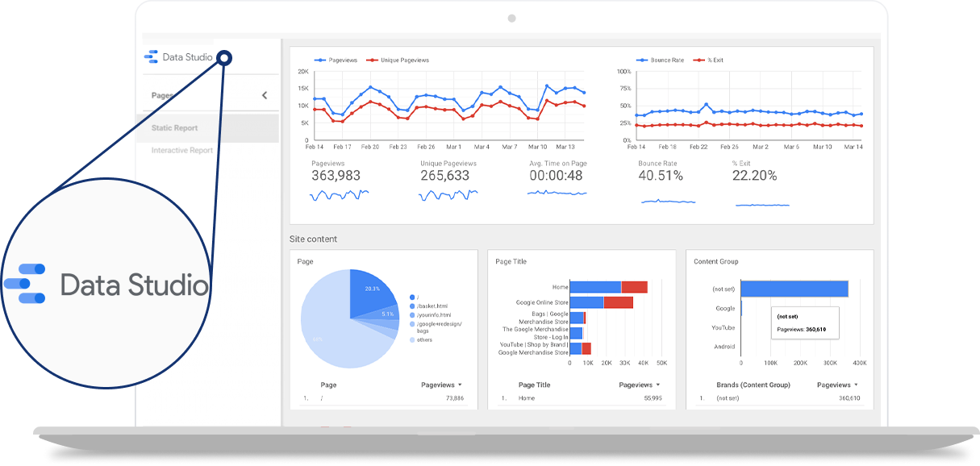
Task: Click the Bounce Rate sparkline
Action: pyautogui.click(x=669, y=200)
